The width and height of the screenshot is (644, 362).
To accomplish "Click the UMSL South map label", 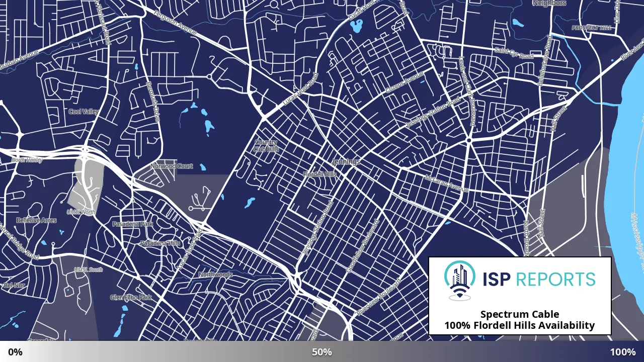I will tap(88, 270).
